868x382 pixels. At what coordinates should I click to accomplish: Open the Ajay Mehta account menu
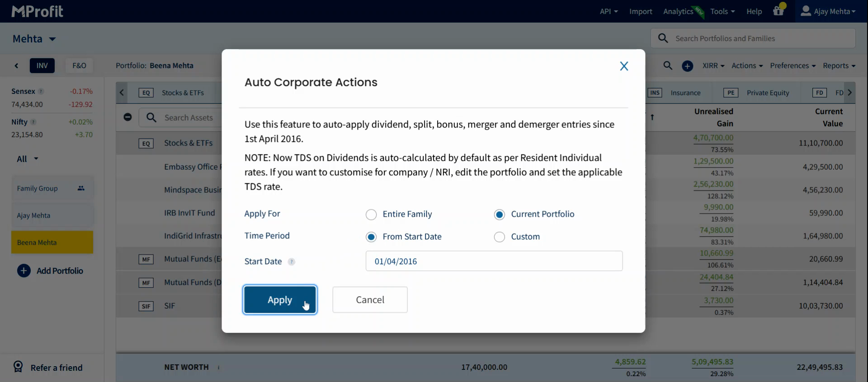[x=828, y=11]
